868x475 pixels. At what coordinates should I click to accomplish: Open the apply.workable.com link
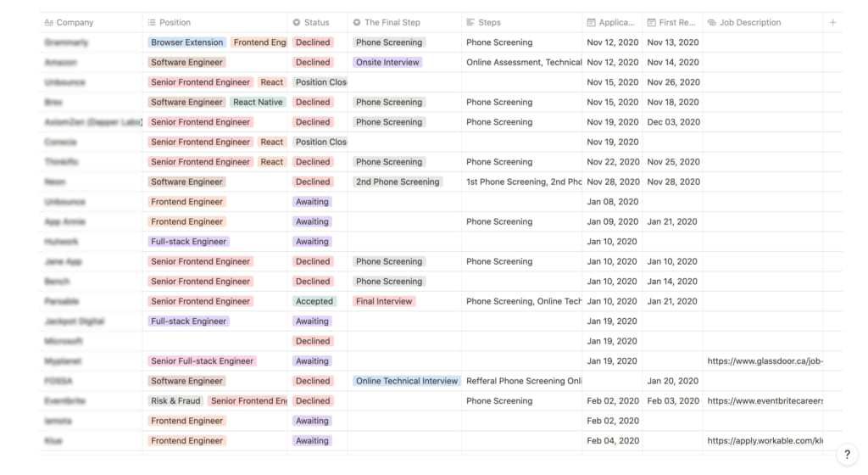(765, 441)
